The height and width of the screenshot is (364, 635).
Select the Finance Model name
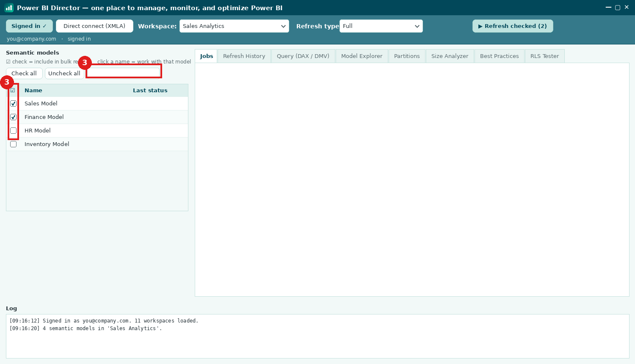click(x=44, y=117)
